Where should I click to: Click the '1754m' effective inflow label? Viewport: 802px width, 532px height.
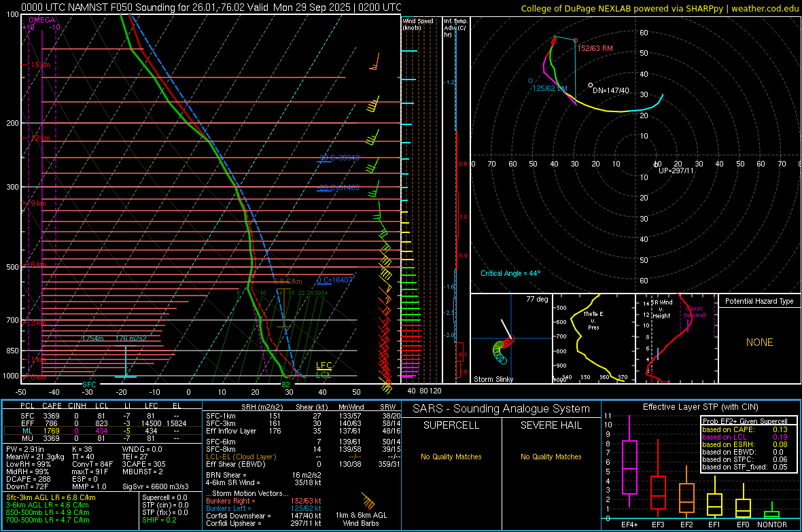[92, 338]
